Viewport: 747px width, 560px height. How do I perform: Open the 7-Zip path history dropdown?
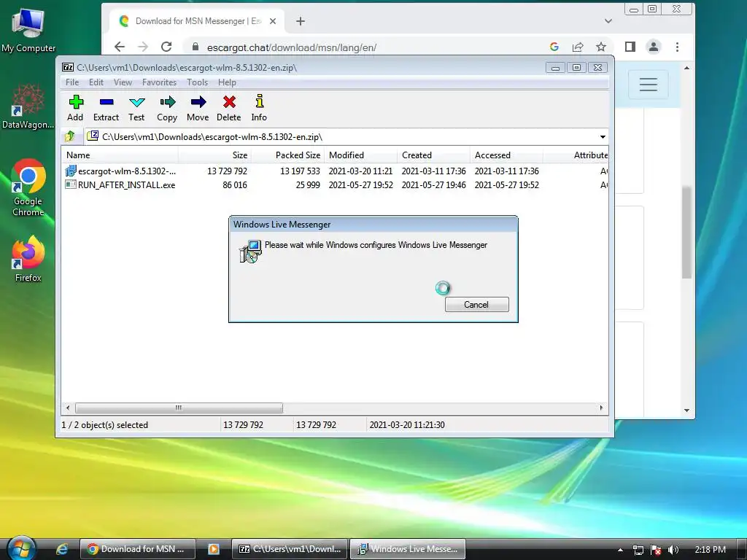pyautogui.click(x=603, y=137)
